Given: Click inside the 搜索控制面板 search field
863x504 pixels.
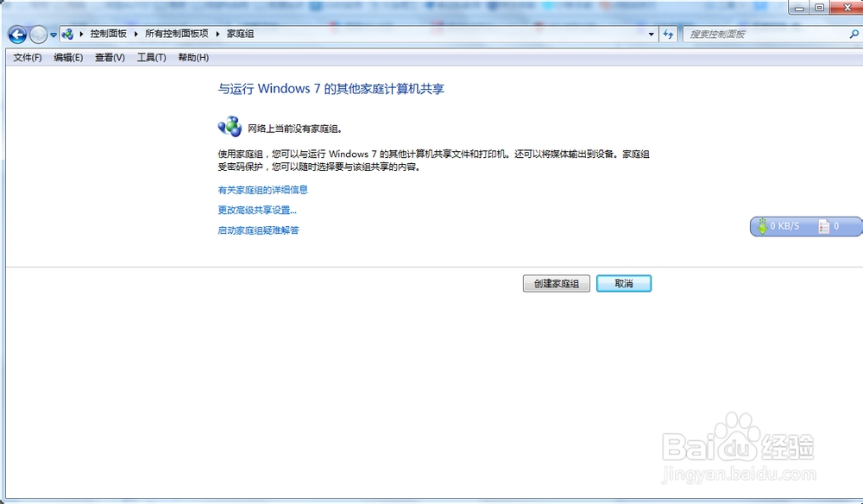Looking at the screenshot, I should tap(759, 33).
